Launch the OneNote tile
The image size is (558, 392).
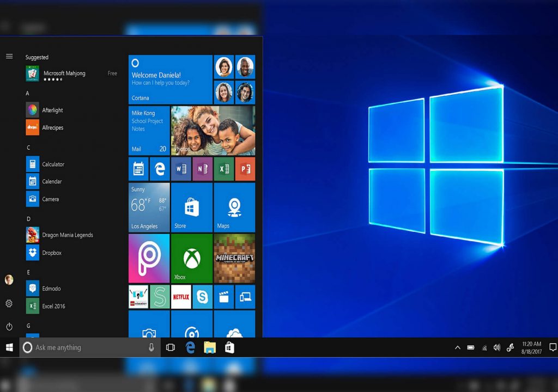[x=202, y=169]
